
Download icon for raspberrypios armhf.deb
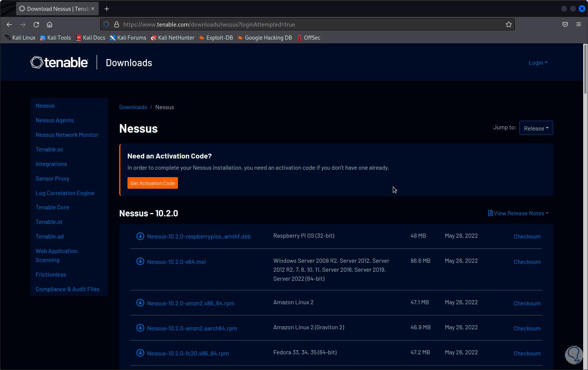[140, 236]
